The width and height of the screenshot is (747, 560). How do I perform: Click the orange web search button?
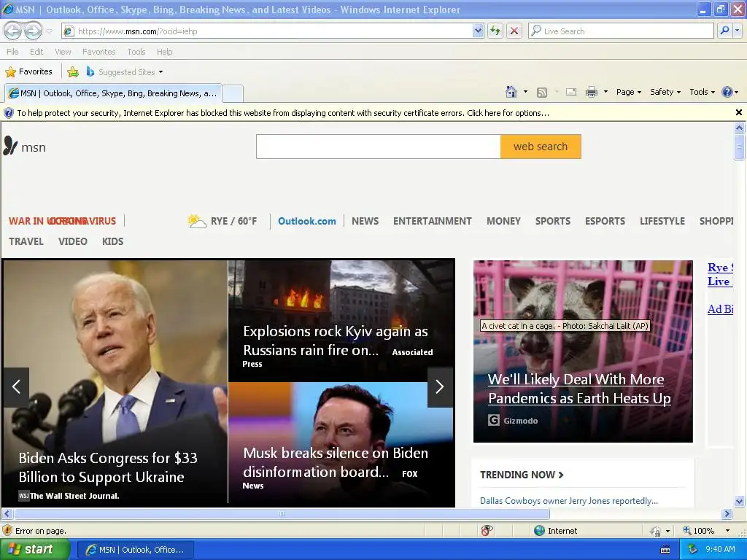(541, 147)
